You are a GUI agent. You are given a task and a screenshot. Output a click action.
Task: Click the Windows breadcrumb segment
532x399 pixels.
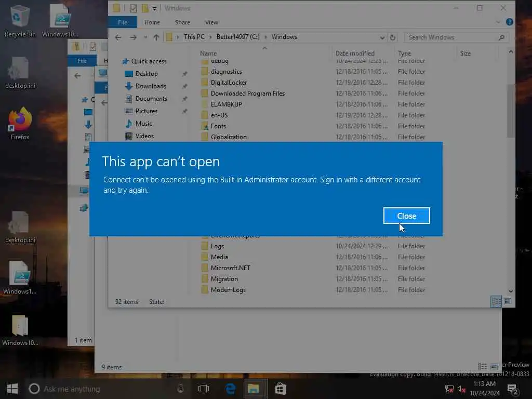[x=284, y=37]
